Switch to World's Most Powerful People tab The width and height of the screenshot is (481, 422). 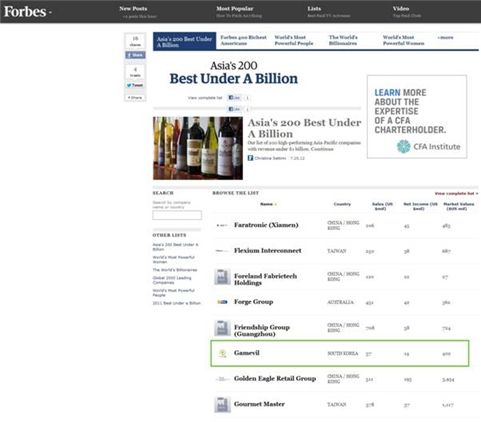point(294,40)
